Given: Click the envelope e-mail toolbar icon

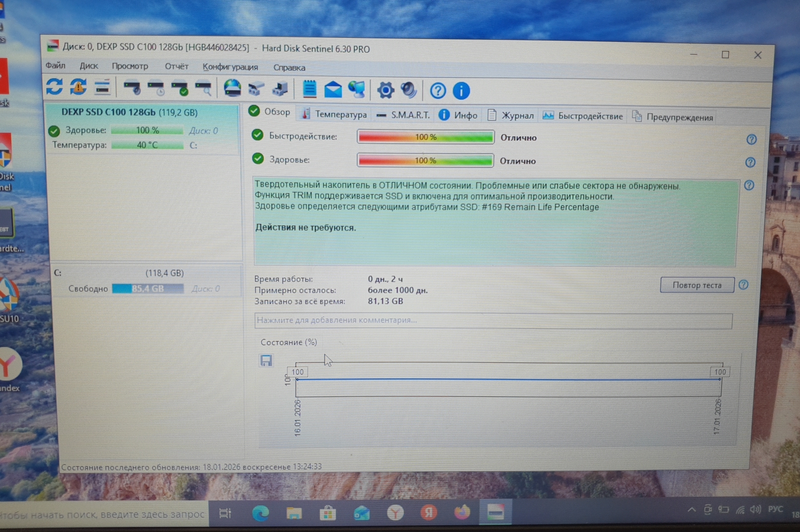Looking at the screenshot, I should coord(333,90).
